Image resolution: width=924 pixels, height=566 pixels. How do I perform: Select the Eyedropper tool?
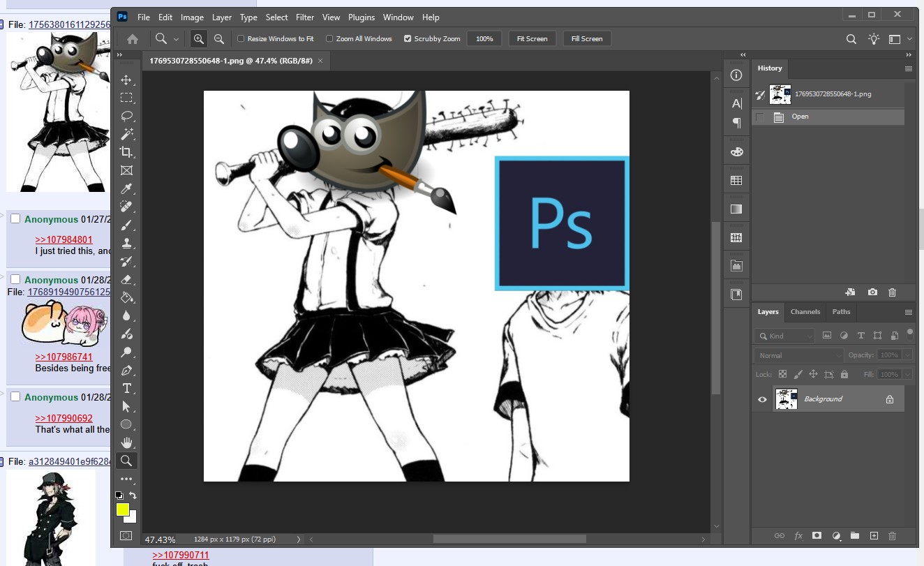[126, 188]
